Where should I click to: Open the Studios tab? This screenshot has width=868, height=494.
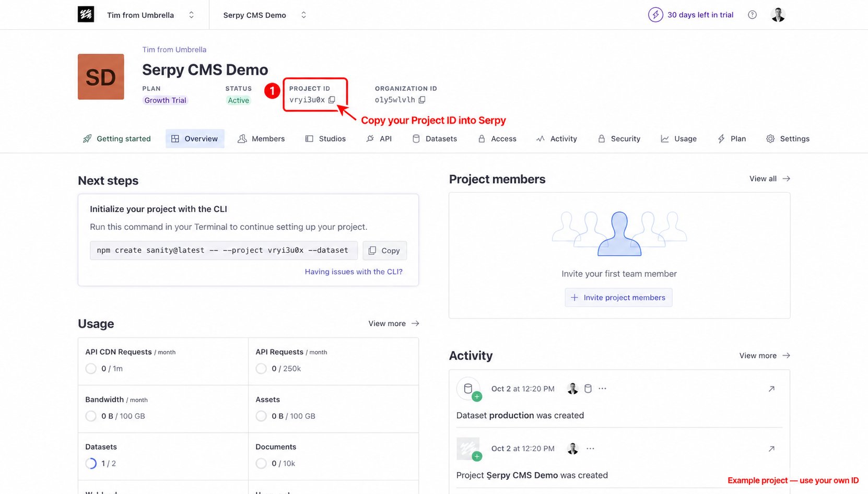click(325, 138)
